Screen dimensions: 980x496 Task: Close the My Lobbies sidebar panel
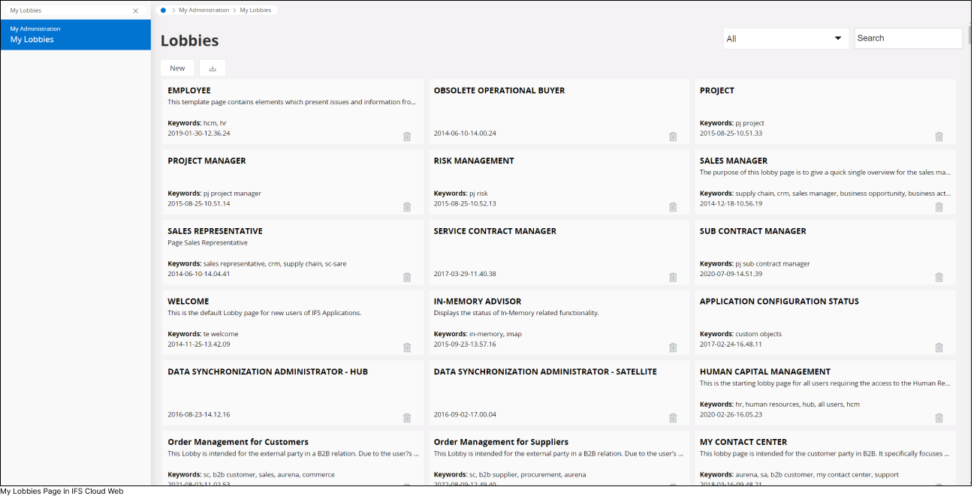[134, 10]
